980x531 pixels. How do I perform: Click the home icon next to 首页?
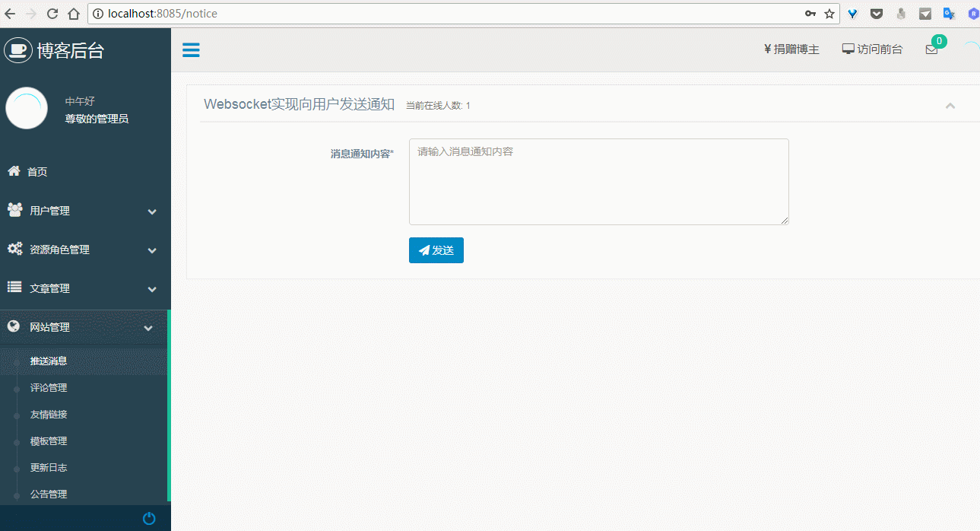click(x=12, y=170)
